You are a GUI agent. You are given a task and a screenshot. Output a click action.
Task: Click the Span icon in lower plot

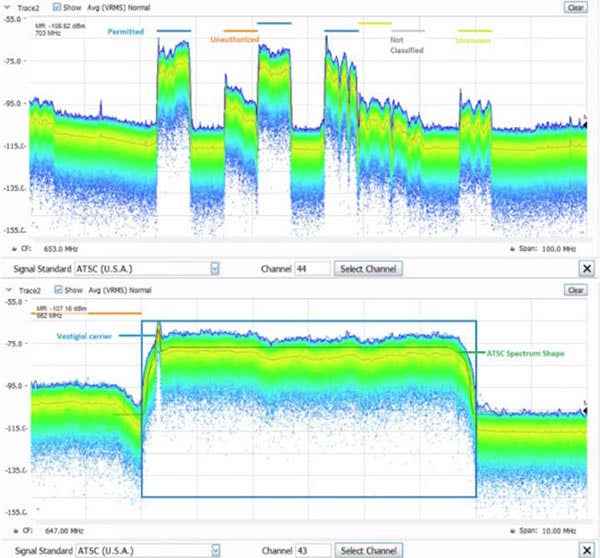pos(512,531)
